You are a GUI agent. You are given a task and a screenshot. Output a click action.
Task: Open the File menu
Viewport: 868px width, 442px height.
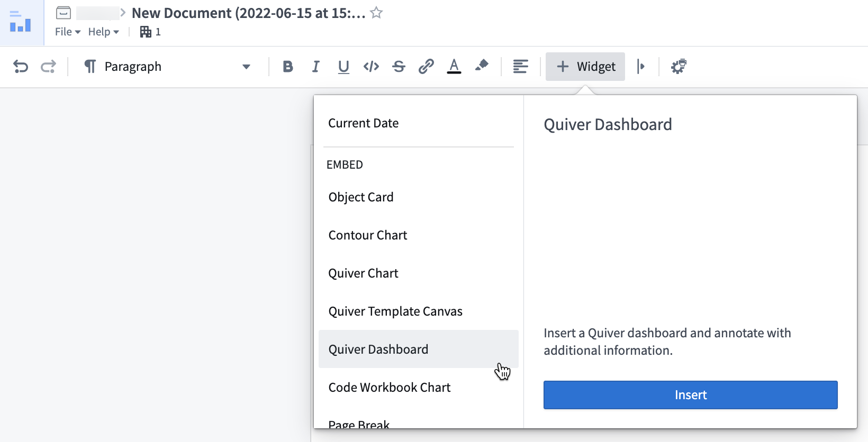point(68,32)
